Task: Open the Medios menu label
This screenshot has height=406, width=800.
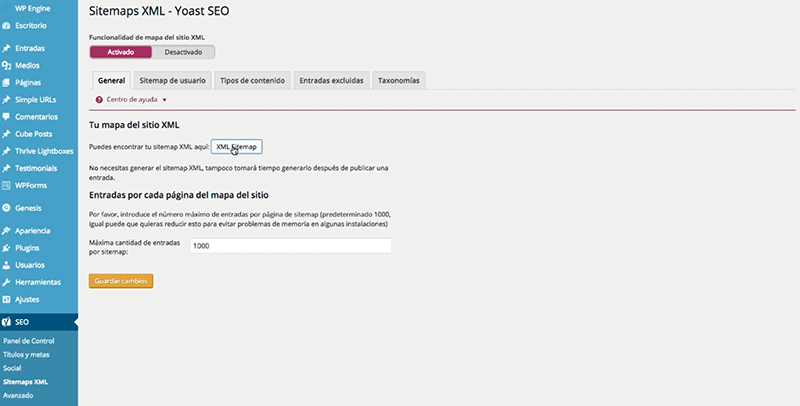Action: 27,65
